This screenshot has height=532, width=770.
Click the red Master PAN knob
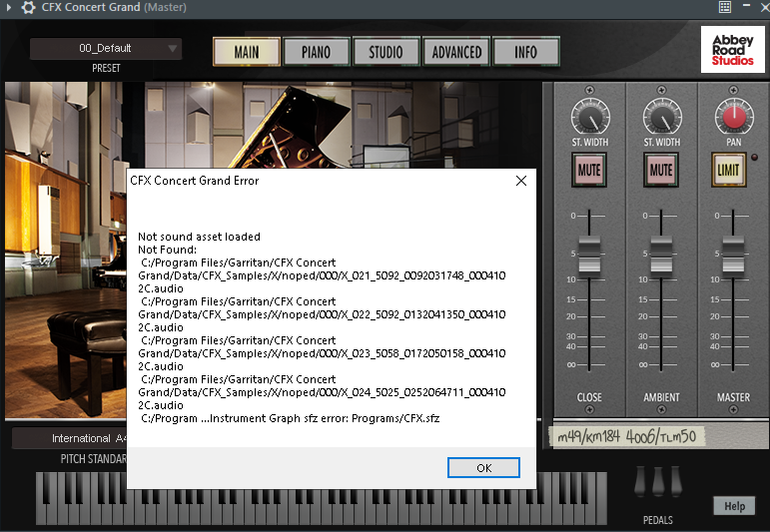pyautogui.click(x=733, y=117)
